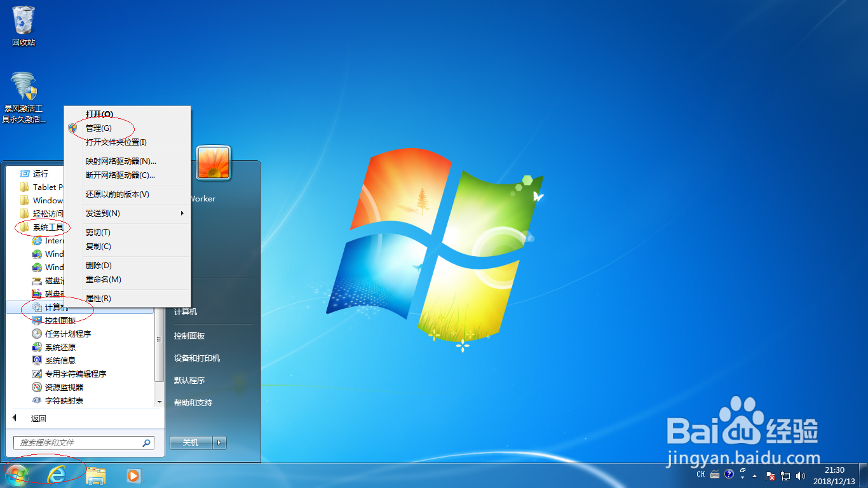This screenshot has width=868, height=488.
Task: Choose 剪切(T) Cut in context menu
Action: (128, 232)
